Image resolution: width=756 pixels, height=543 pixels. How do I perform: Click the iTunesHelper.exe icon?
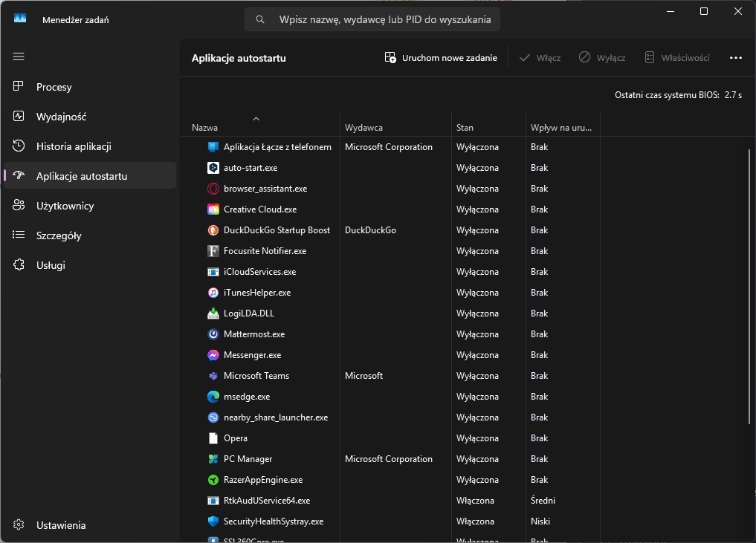(213, 293)
